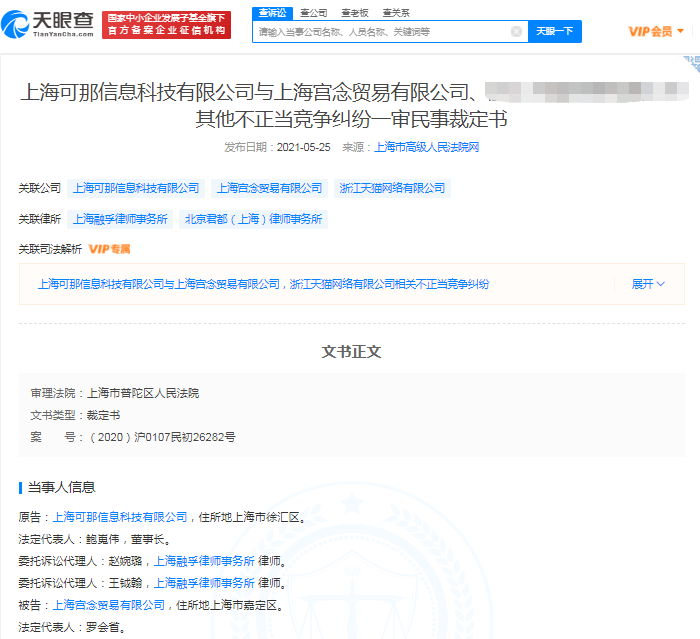This screenshot has height=639, width=700.
Task: Switch to the 查老板 tab
Action: pos(355,13)
